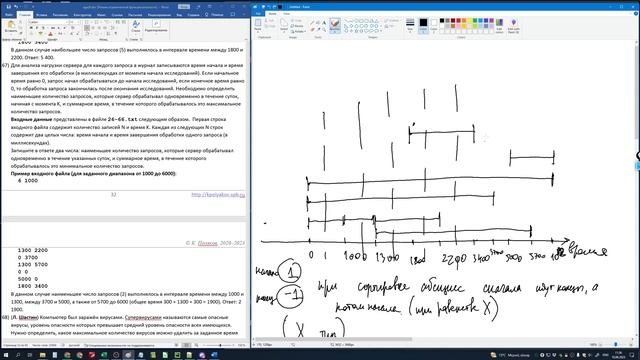Pick the red swatch in Paint's palette
The image size is (640, 360).
click(x=458, y=20)
